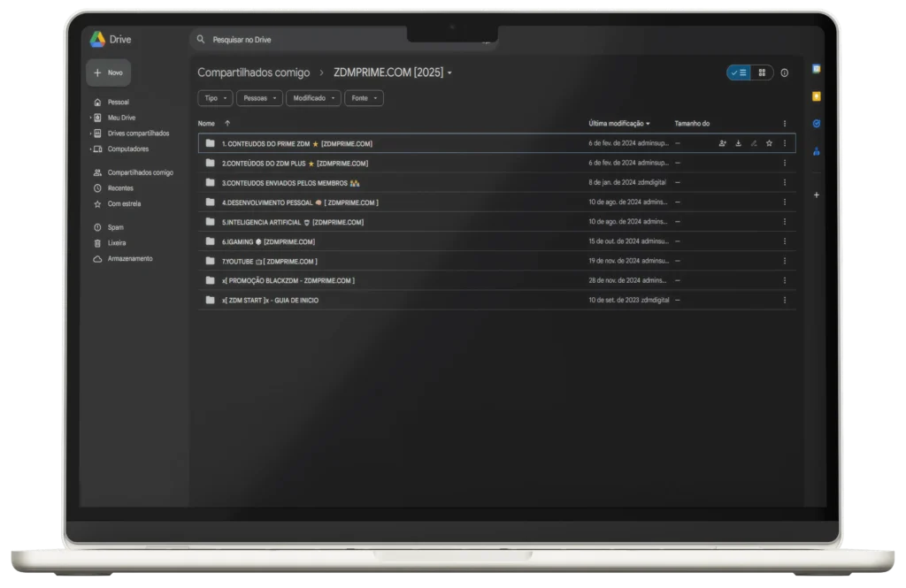Click the Tamanho do column header
906x588 pixels.
(x=692, y=124)
